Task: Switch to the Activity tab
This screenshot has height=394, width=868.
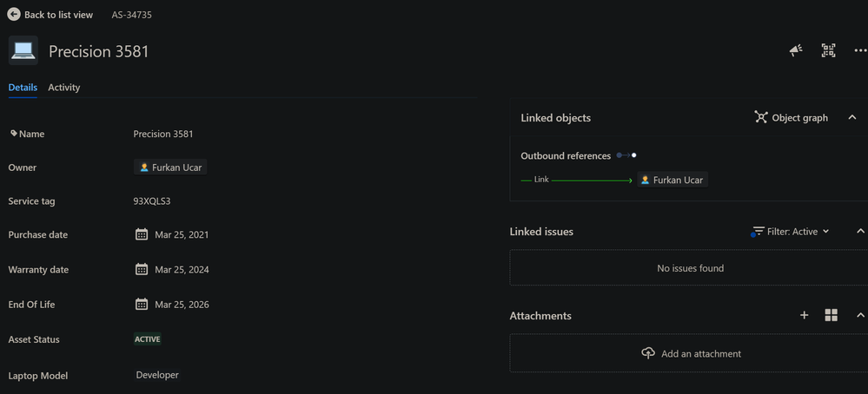Action: point(64,88)
